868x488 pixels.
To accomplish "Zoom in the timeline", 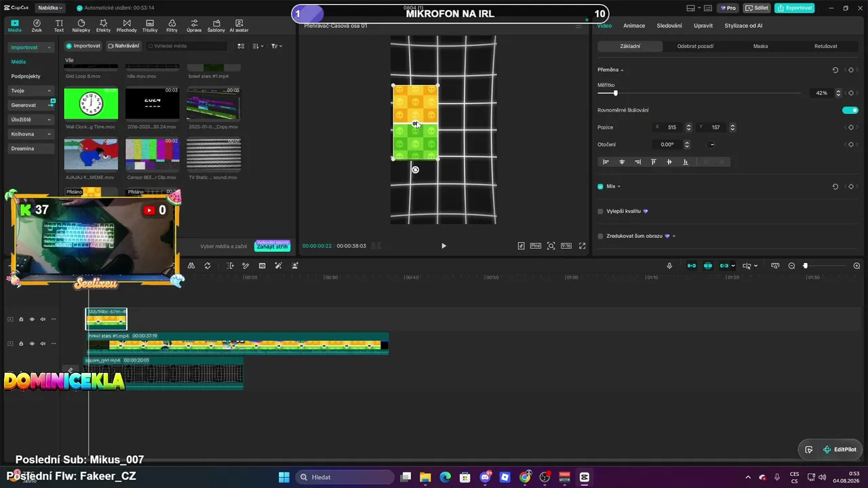I will (x=856, y=266).
